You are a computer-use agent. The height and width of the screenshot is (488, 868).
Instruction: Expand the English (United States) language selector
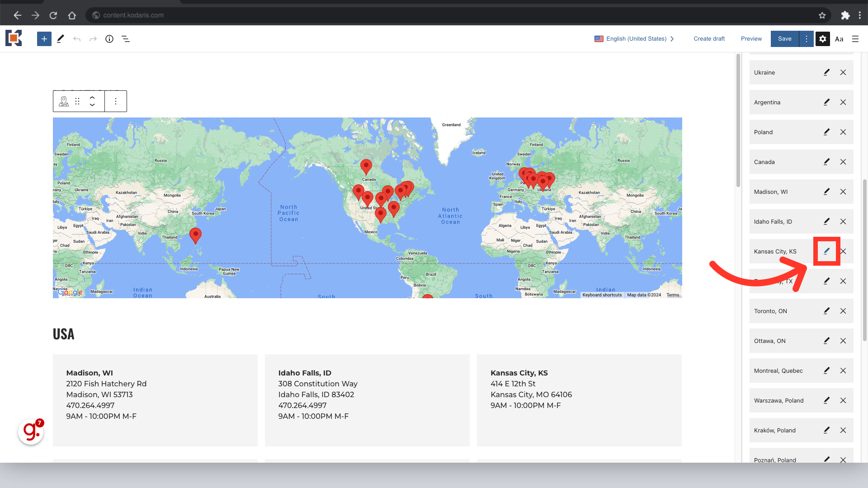point(635,39)
